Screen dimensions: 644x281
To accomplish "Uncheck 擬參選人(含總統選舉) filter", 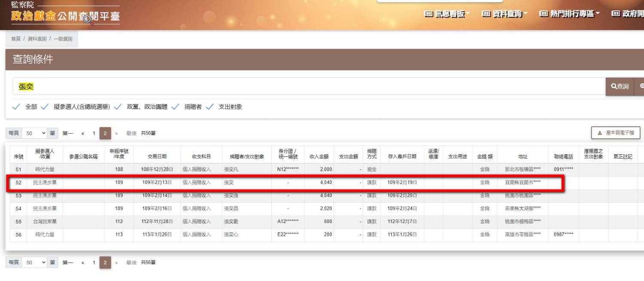I will [45, 107].
